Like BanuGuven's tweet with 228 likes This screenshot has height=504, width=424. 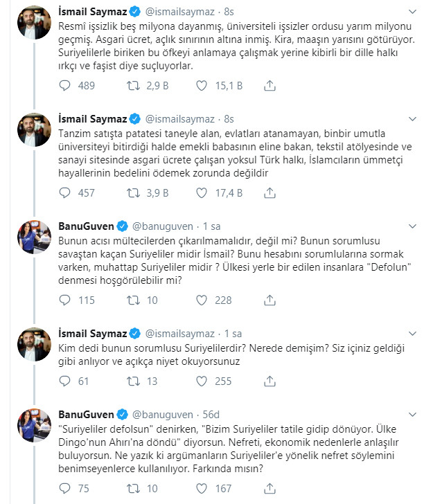(202, 300)
